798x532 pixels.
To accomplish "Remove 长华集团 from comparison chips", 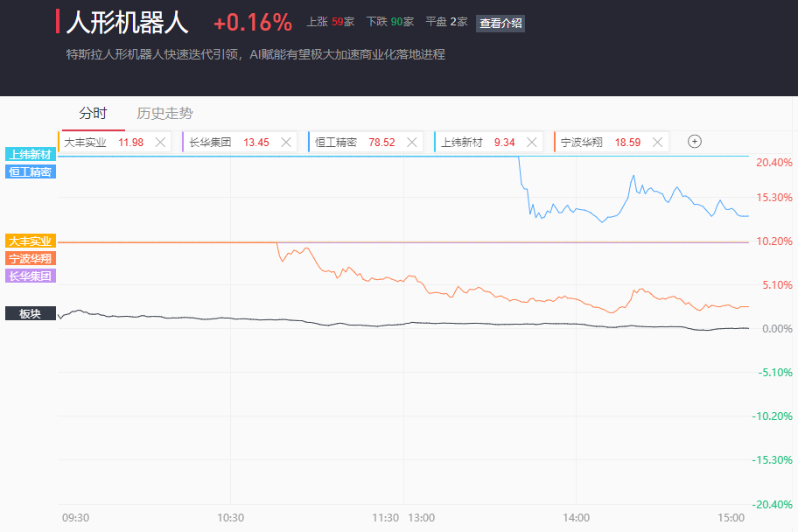I will point(285,142).
